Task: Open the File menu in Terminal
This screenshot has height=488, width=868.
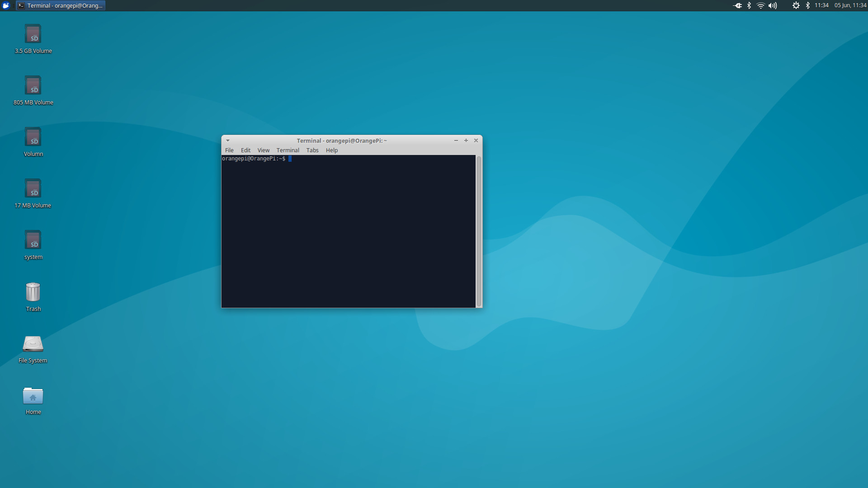Action: [x=229, y=150]
